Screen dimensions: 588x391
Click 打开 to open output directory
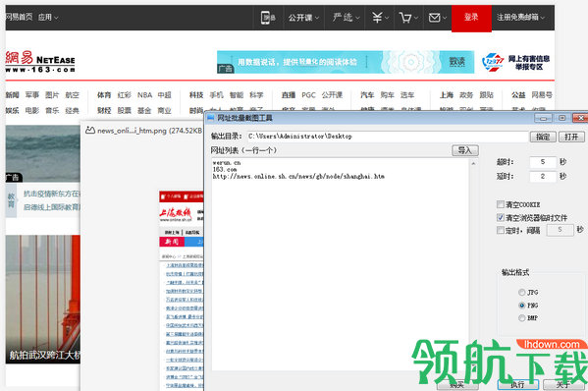point(571,137)
